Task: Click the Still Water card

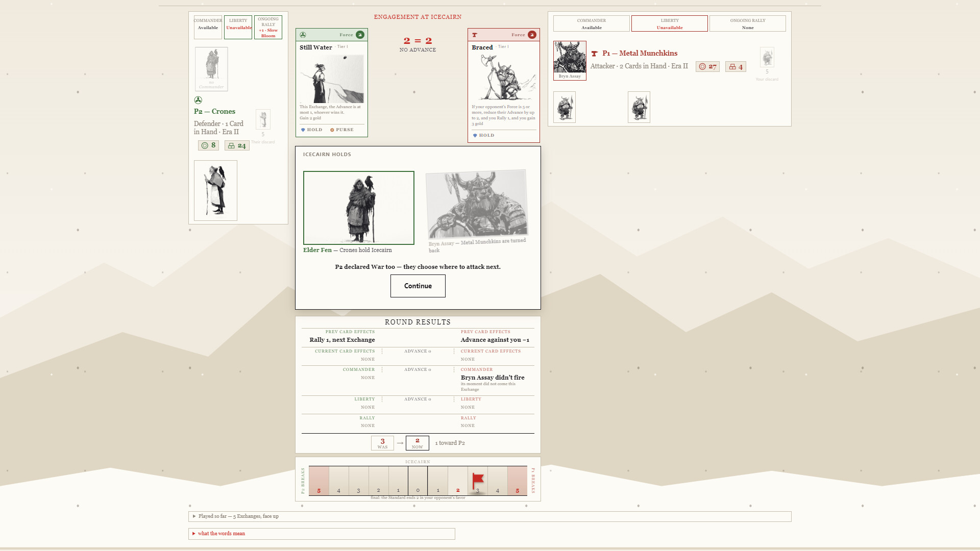Action: (x=332, y=83)
